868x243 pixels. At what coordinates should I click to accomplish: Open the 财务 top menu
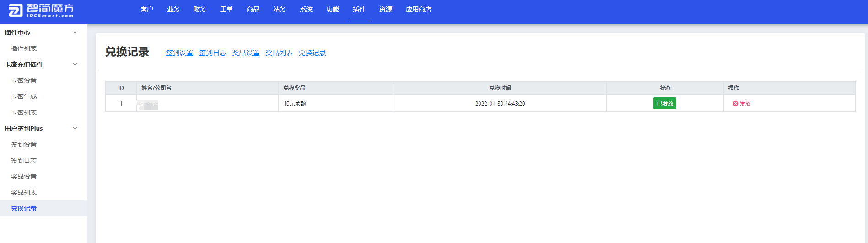199,9
